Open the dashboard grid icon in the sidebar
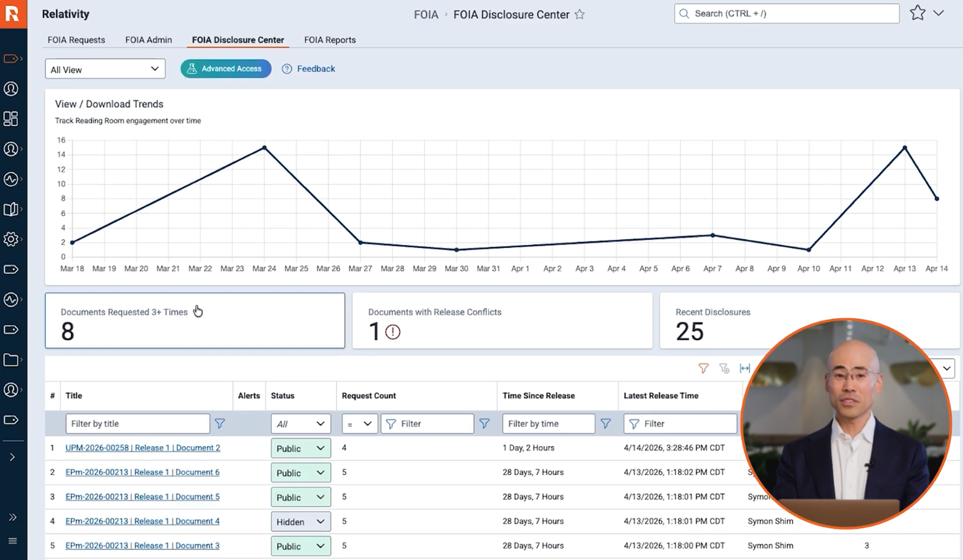 [x=11, y=119]
